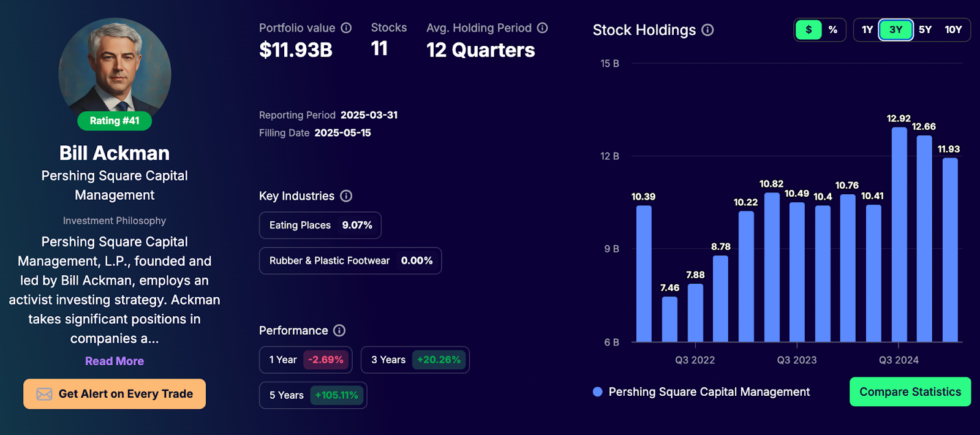Click the Rubber & Plastic Footwear tag

pyautogui.click(x=350, y=260)
